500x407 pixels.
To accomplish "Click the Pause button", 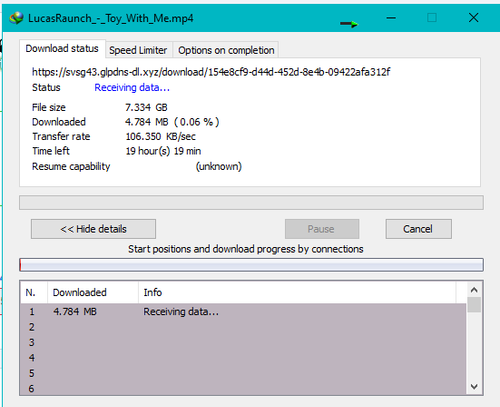I will [x=322, y=229].
